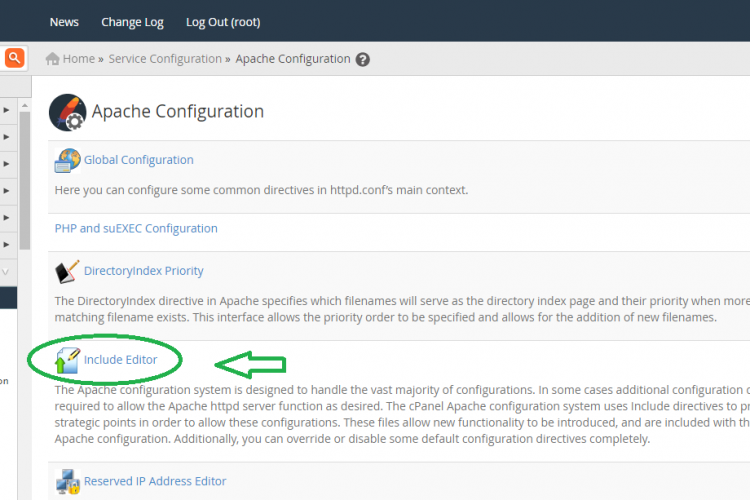Click the Apache Configuration page heading
This screenshot has height=500, width=750.
point(177,111)
